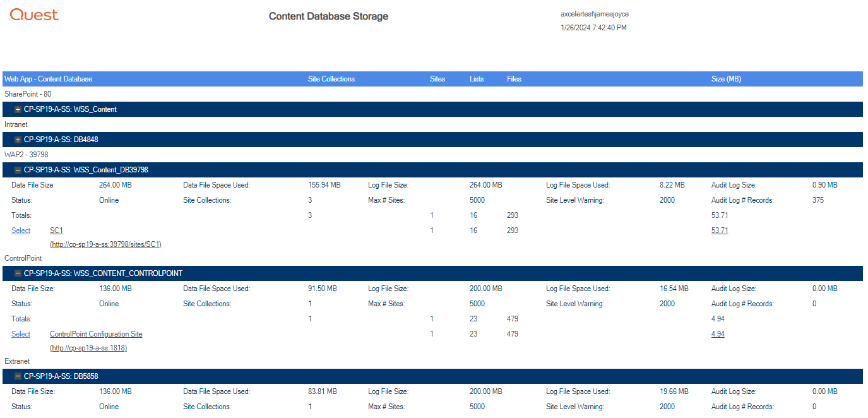Click the Web App - Content Database column header
Image resolution: width=868 pixels, height=418 pixels.
(x=48, y=78)
